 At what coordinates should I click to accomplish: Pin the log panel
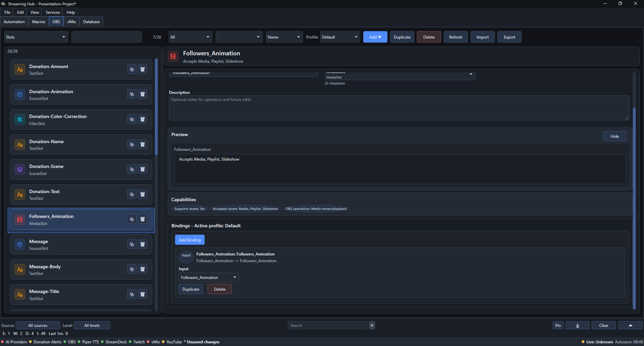click(558, 325)
